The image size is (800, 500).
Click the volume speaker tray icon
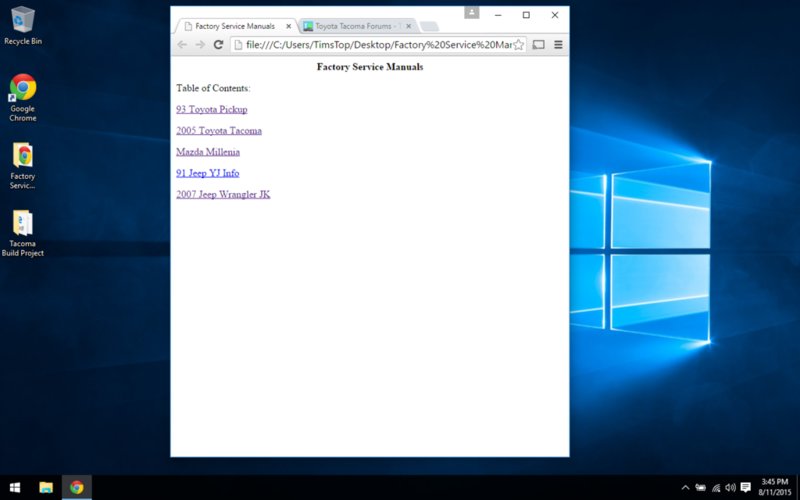tap(730, 488)
